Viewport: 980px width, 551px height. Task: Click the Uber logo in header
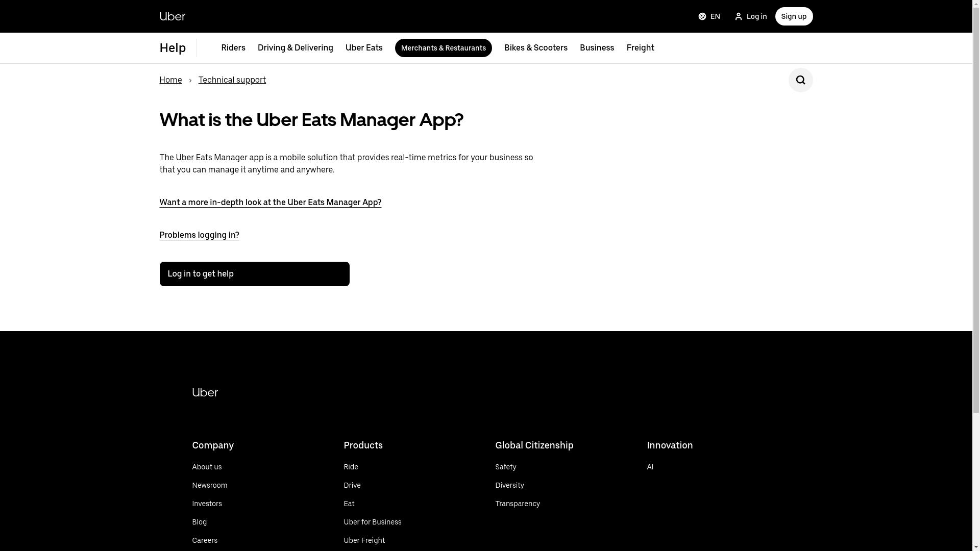pos(173,16)
